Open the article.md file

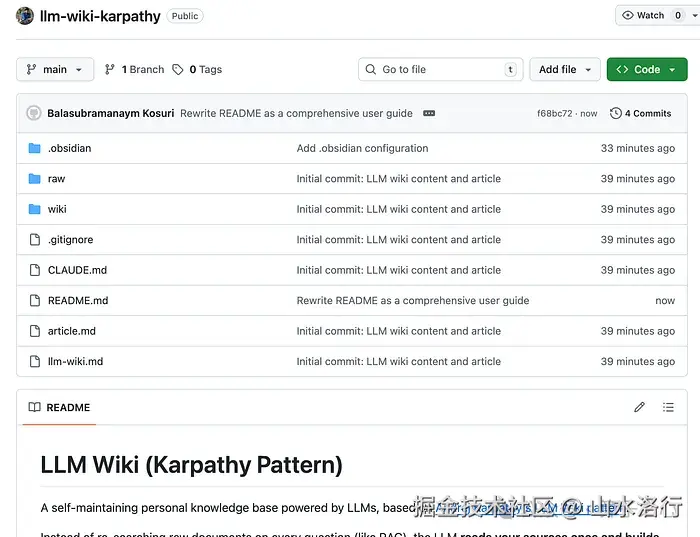pos(72,331)
